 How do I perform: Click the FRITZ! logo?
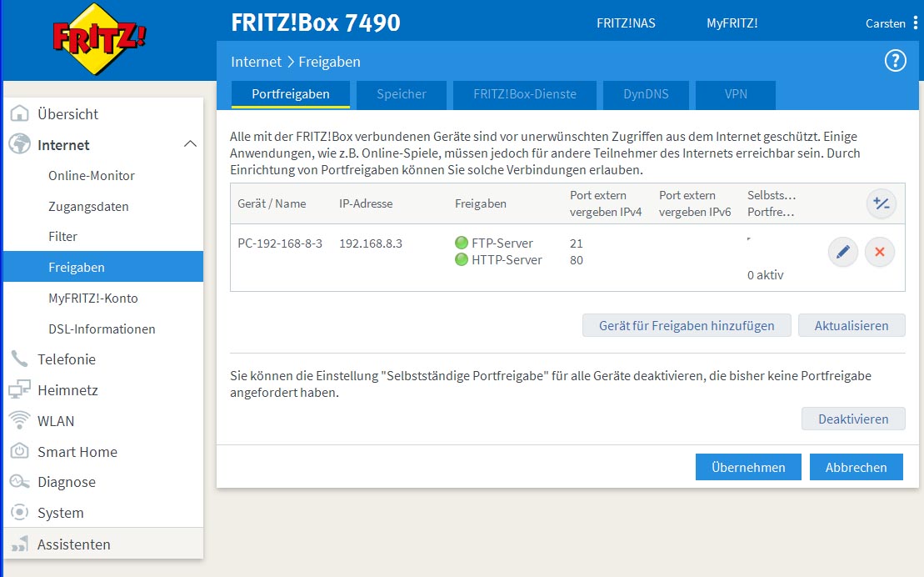[99, 39]
